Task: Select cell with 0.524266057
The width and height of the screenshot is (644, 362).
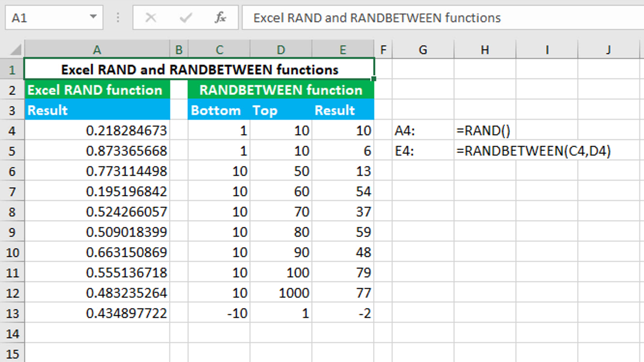Action: click(x=97, y=212)
